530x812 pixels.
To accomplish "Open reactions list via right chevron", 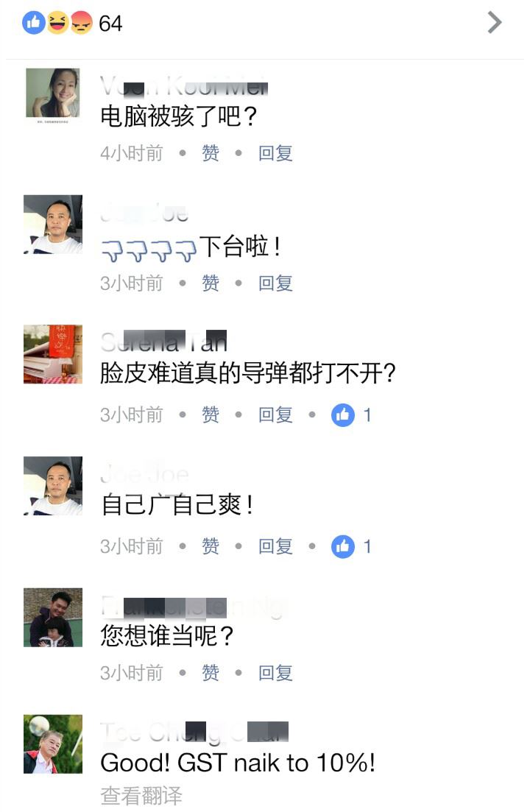I will (x=495, y=23).
